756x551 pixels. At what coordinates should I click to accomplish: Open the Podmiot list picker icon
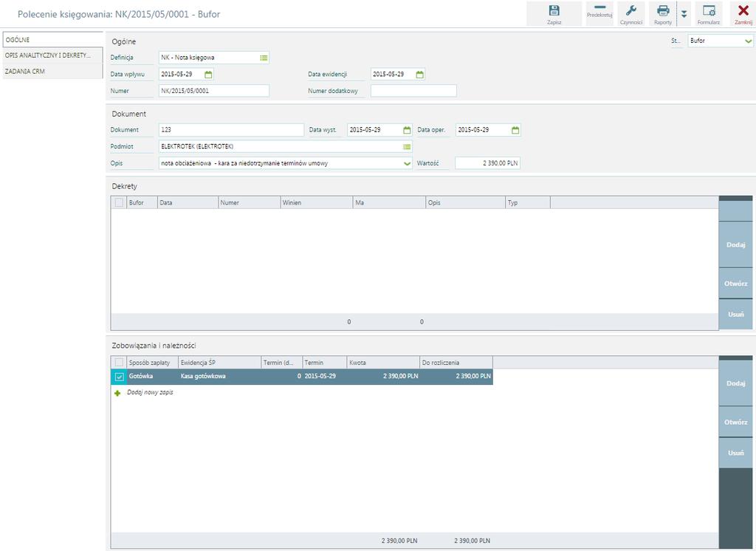[407, 147]
